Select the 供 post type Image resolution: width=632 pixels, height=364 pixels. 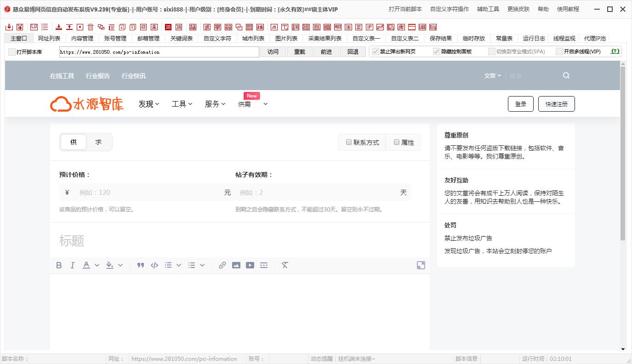tap(74, 142)
